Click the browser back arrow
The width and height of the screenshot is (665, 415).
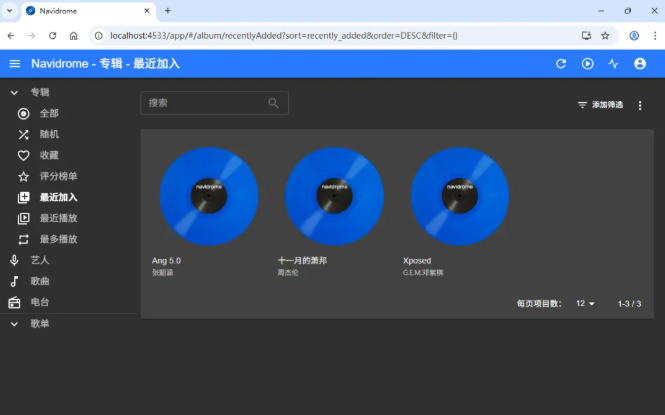click(x=11, y=36)
